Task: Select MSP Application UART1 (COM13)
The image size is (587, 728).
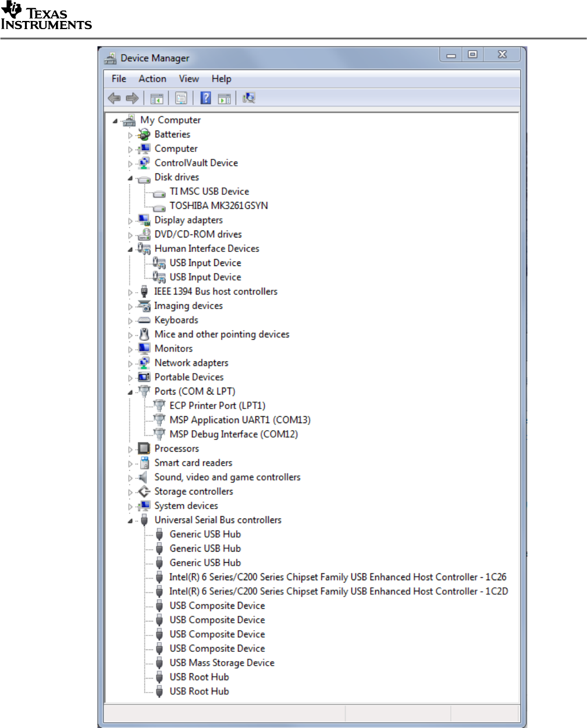Action: 240,420
